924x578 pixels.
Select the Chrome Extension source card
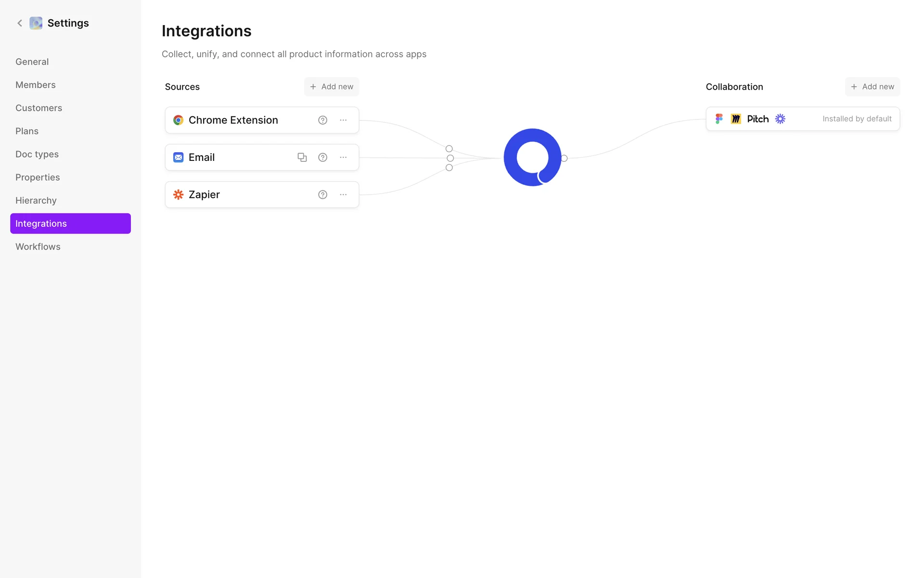(241, 120)
